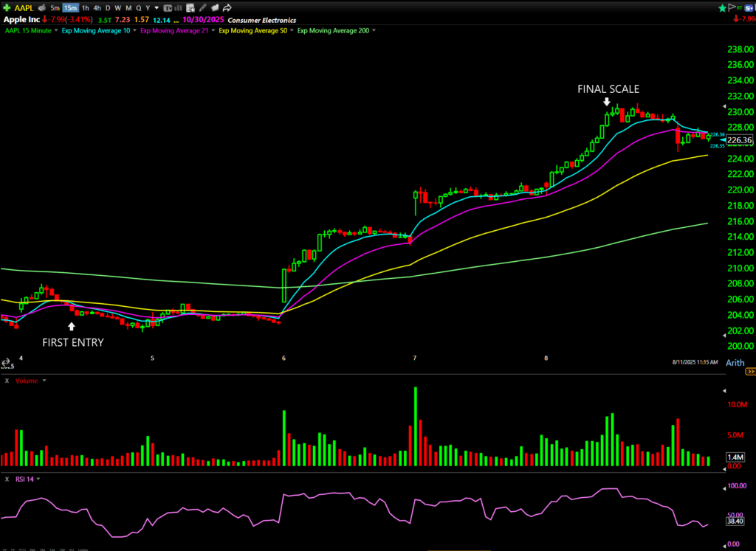Click the Consumer Electronics industry label
This screenshot has height=551, width=756.
pos(262,20)
